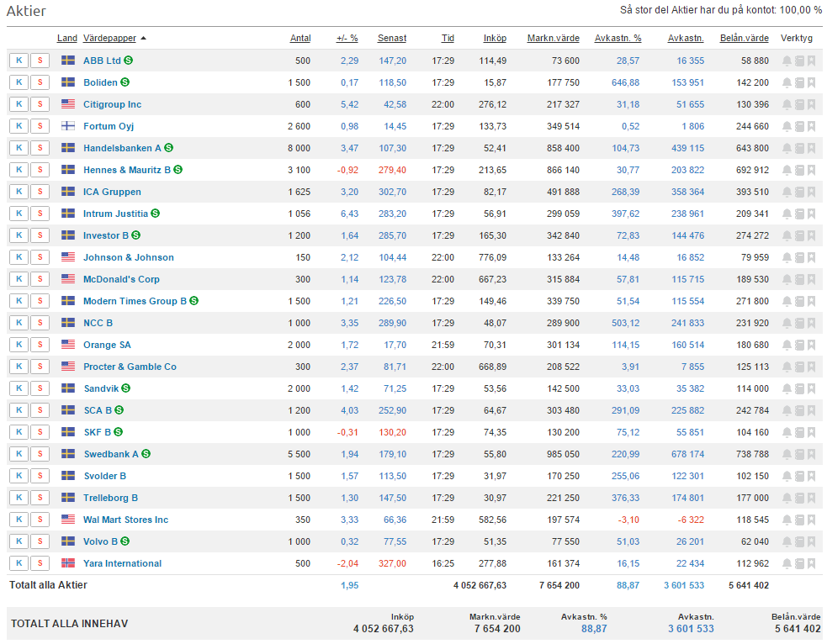
Task: Open the Modern Times Group B link
Action: pos(135,301)
